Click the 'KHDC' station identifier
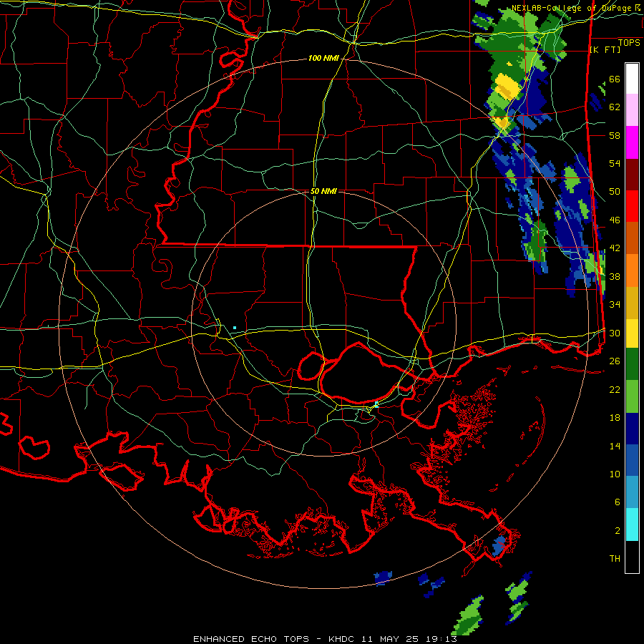This screenshot has width=644, height=644. pyautogui.click(x=343, y=639)
